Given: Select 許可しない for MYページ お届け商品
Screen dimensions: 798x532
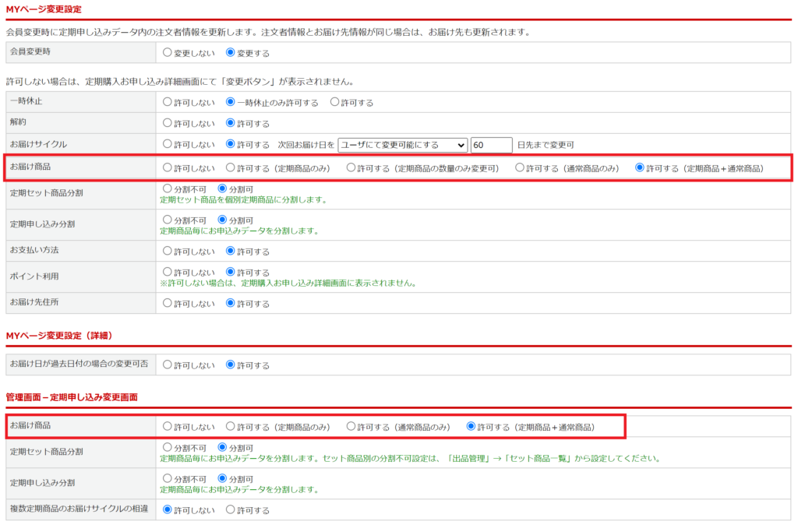Looking at the screenshot, I should coord(167,167).
